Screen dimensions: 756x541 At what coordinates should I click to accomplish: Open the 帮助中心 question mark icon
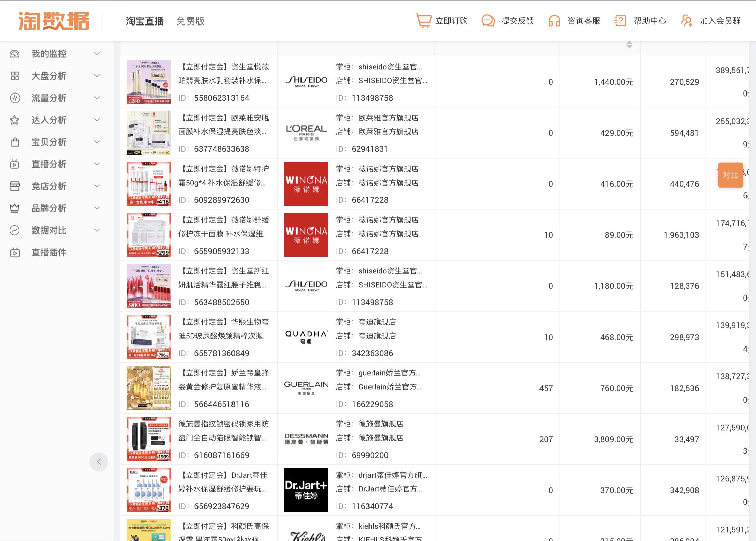pos(620,21)
